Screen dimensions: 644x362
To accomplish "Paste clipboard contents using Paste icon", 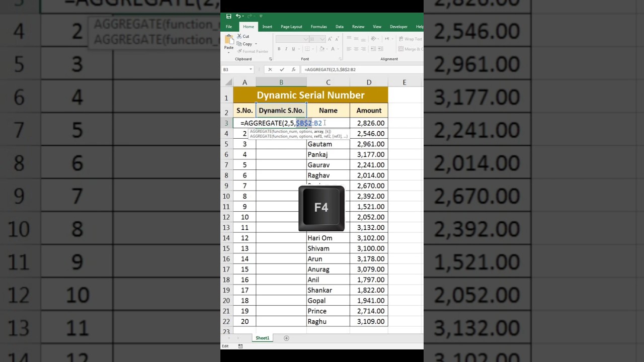I will tap(229, 40).
